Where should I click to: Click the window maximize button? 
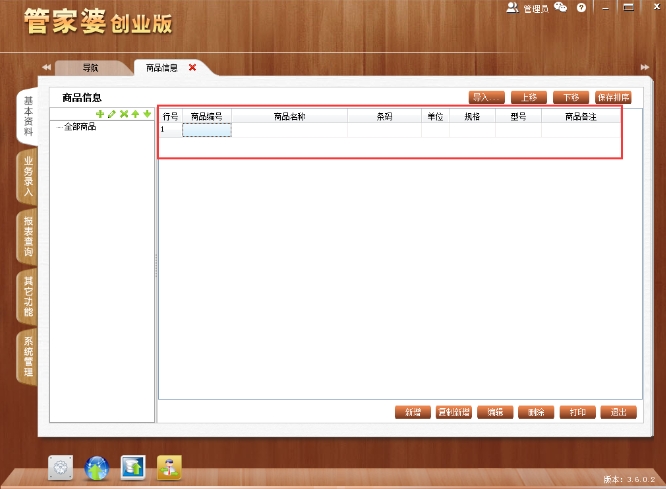pos(629,8)
